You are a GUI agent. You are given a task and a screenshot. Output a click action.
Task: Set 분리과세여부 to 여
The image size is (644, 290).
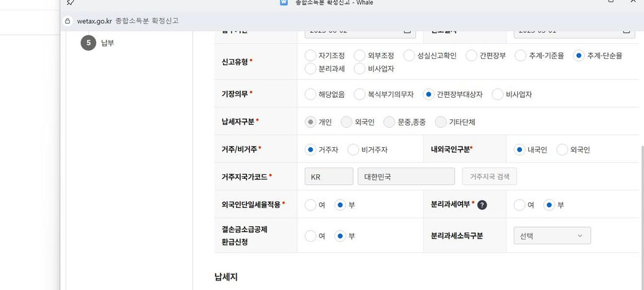click(x=520, y=205)
